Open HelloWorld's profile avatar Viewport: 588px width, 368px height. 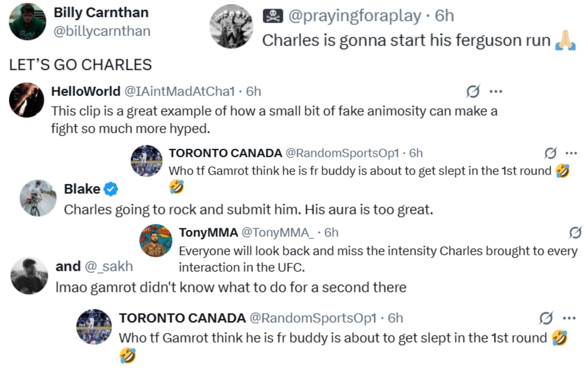[27, 100]
